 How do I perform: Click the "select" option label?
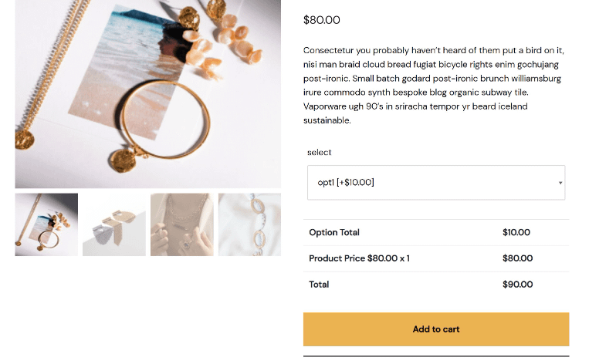[319, 152]
